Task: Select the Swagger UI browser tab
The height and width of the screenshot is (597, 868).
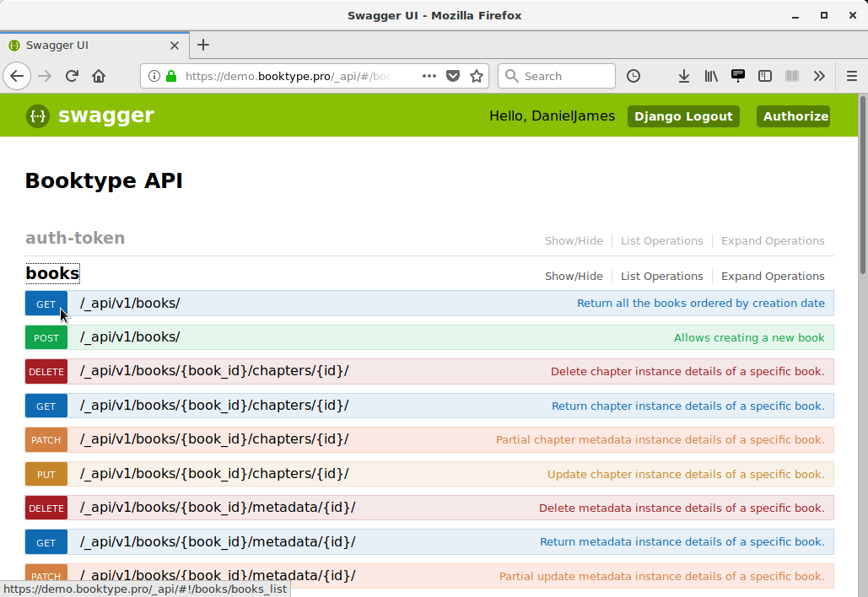Action: click(94, 46)
